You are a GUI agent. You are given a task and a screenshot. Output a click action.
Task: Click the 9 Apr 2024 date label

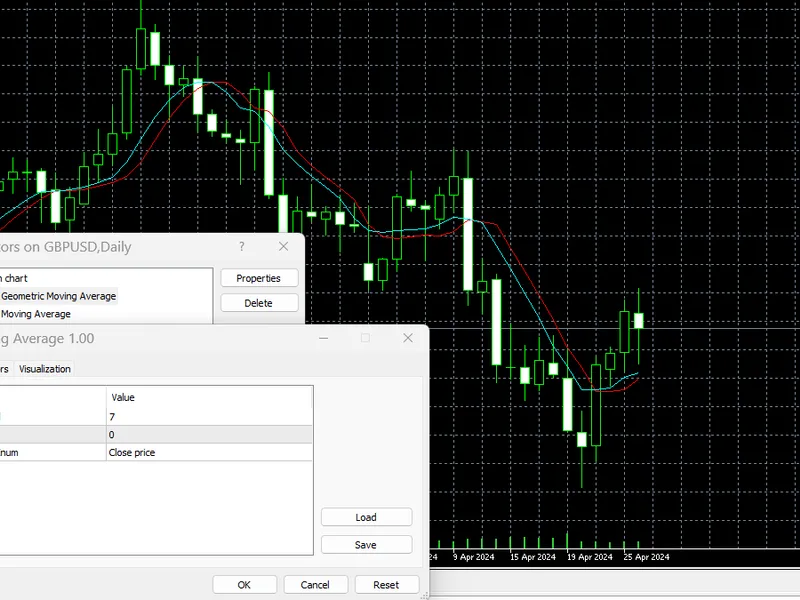[473, 557]
